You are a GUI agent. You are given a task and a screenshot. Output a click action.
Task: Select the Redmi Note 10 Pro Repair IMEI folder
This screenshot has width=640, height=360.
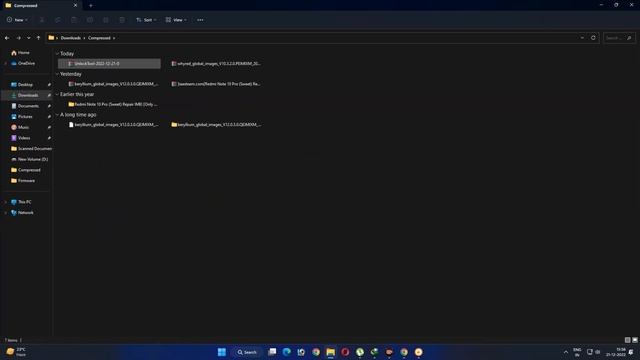coord(113,104)
